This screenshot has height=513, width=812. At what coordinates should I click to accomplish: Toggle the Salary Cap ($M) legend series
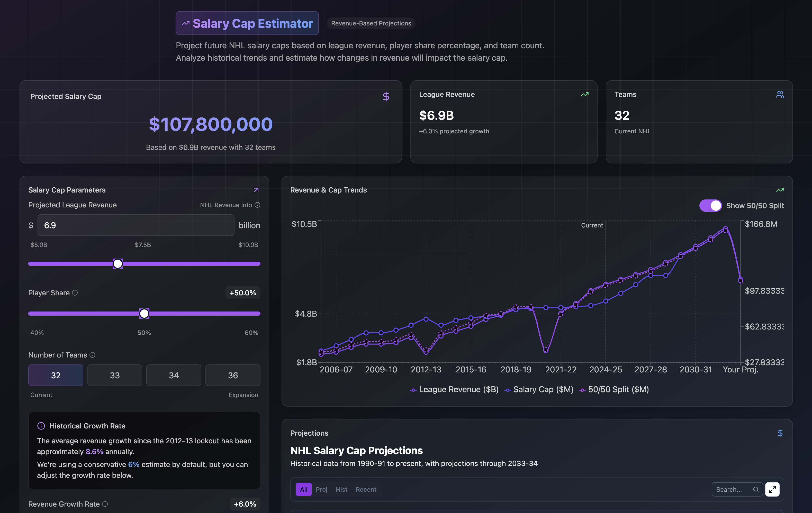(538, 389)
